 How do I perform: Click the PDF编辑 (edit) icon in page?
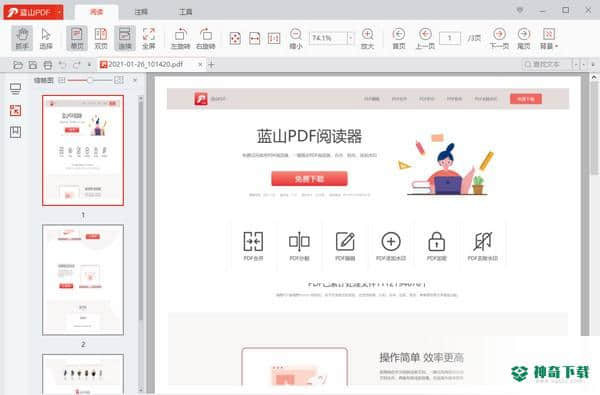345,242
